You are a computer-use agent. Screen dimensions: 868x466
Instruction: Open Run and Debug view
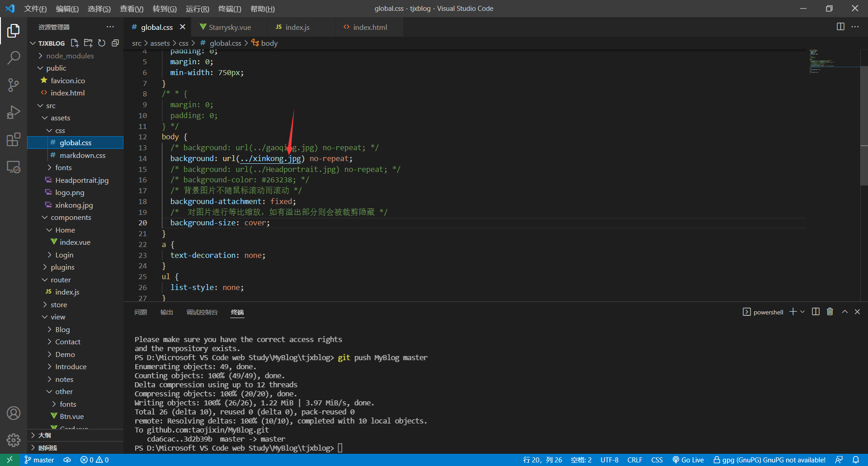coord(14,112)
